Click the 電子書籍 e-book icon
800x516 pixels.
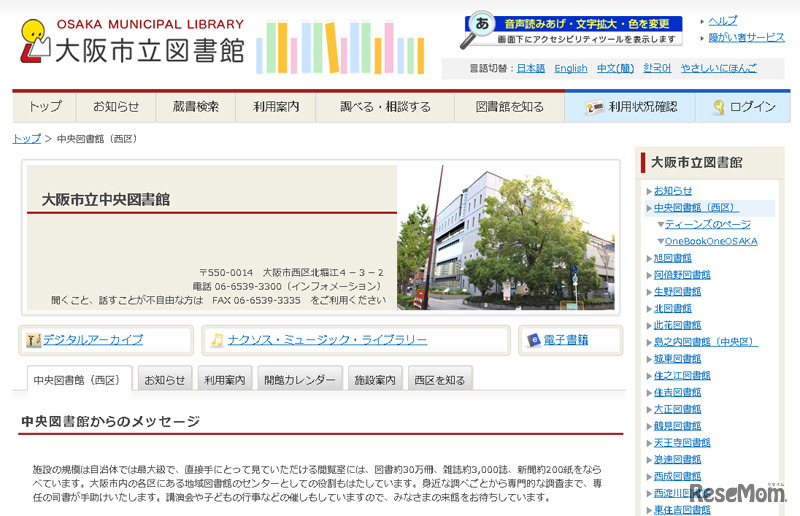click(x=533, y=340)
